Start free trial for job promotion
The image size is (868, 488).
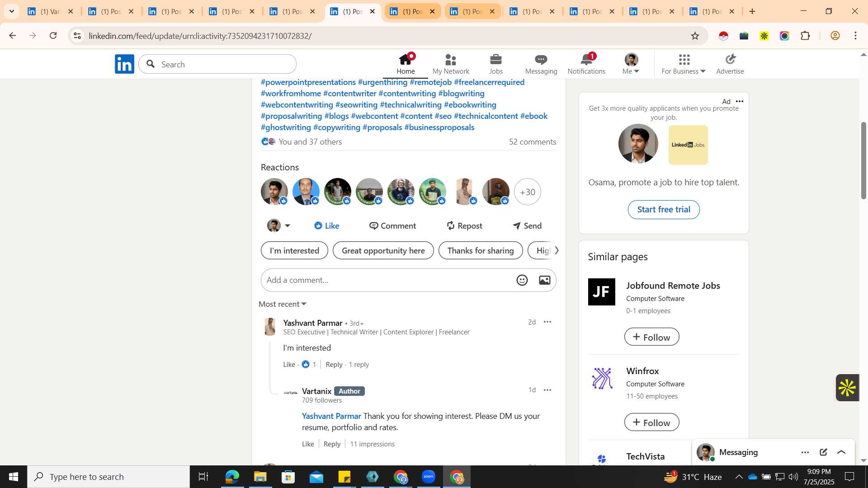tap(664, 210)
